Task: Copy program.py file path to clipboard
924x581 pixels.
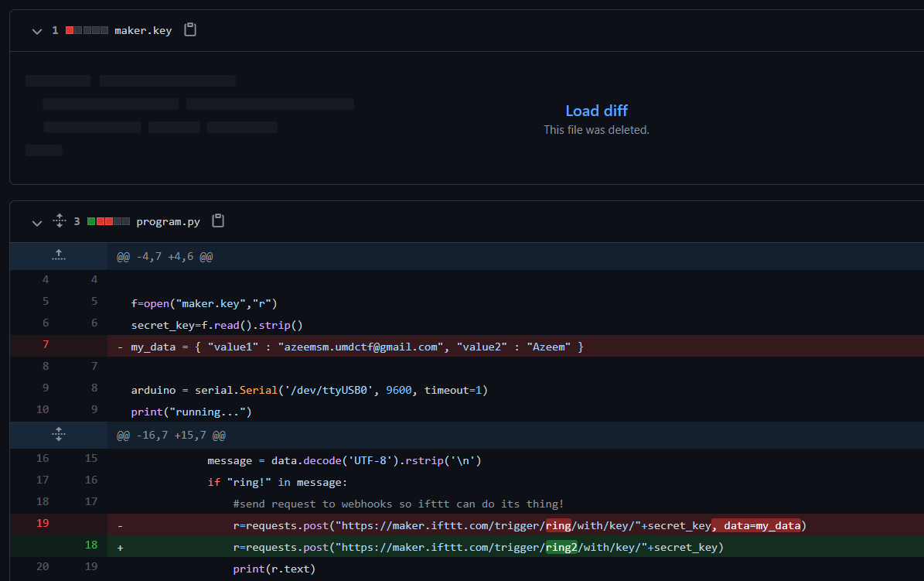Action: tap(218, 220)
